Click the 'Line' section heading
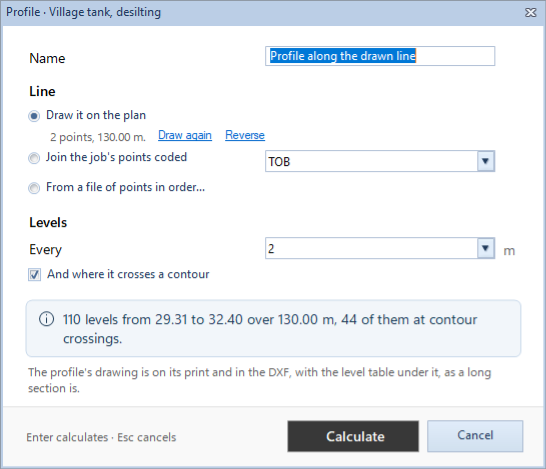Viewport: 546px width, 469px height. [42, 91]
